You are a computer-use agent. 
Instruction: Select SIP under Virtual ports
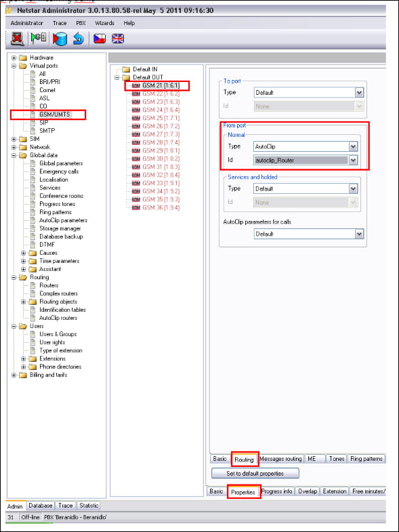(44, 123)
